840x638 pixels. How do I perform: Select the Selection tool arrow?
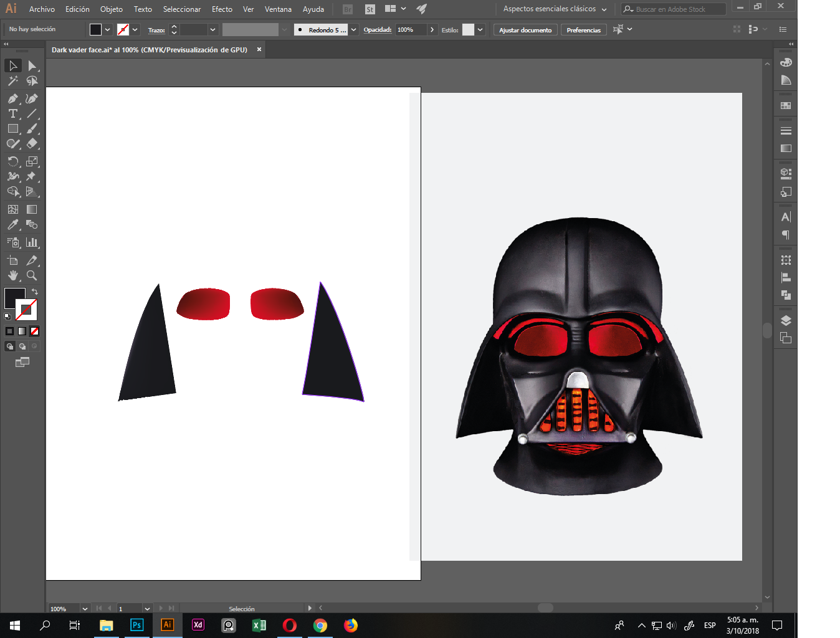click(13, 65)
